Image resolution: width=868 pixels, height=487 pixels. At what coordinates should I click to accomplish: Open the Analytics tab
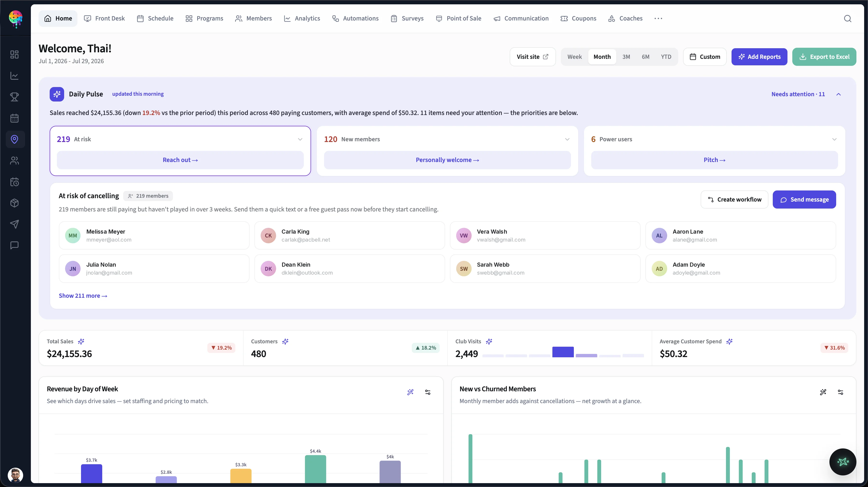click(302, 19)
